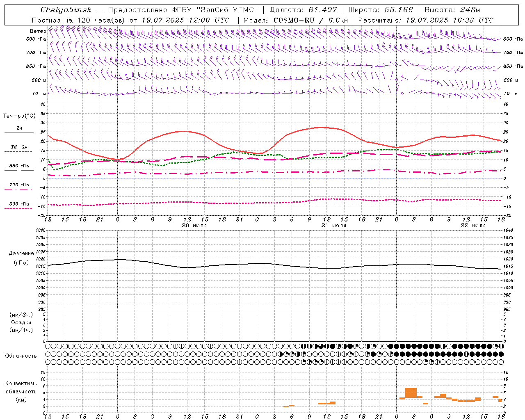Screen dimensions: 525x420
Task: Click the Конвективн. panel label
Action: (x=21, y=383)
